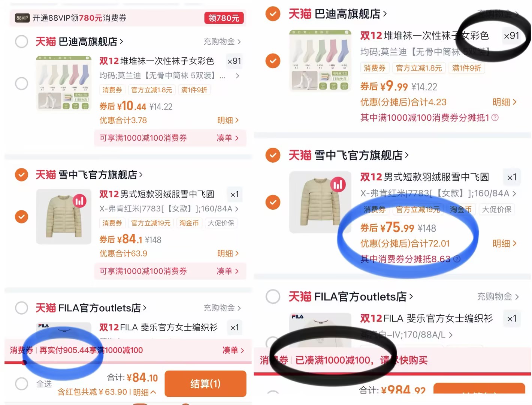Tap question mark beside 其中满1000减100消费券分摊抵1
The image size is (532, 405).
495,118
